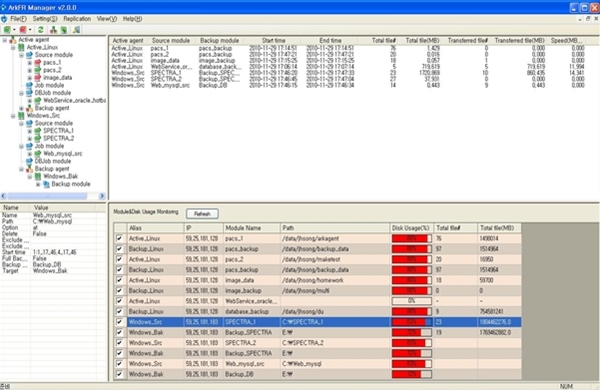Click the green server toolbar icon beside the network tree
The height and width of the screenshot is (390, 600).
point(64,29)
